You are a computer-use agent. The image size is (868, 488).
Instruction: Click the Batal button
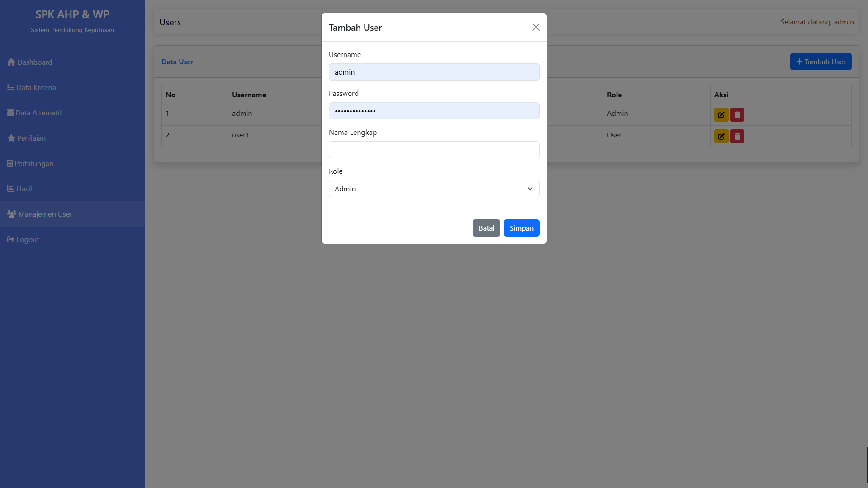[x=486, y=228]
